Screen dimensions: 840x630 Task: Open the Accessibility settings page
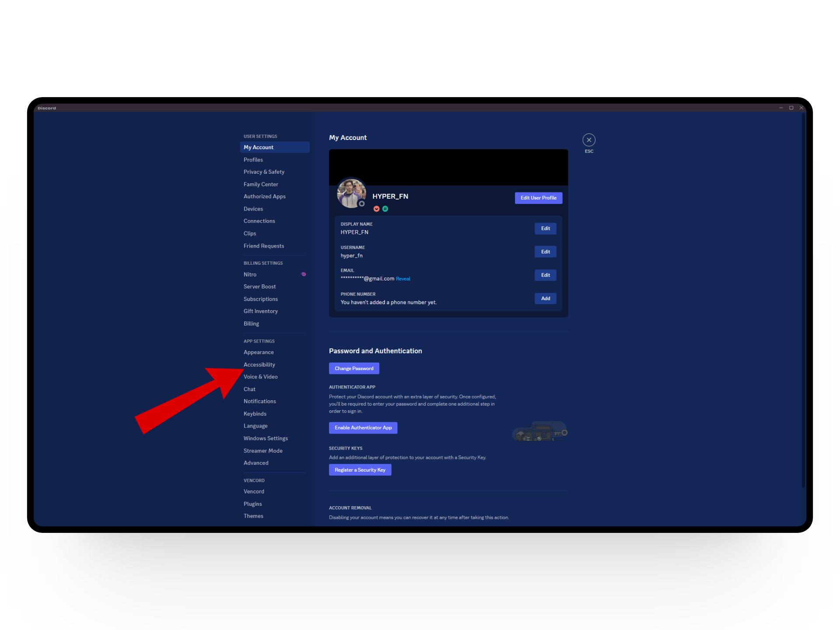[259, 364]
